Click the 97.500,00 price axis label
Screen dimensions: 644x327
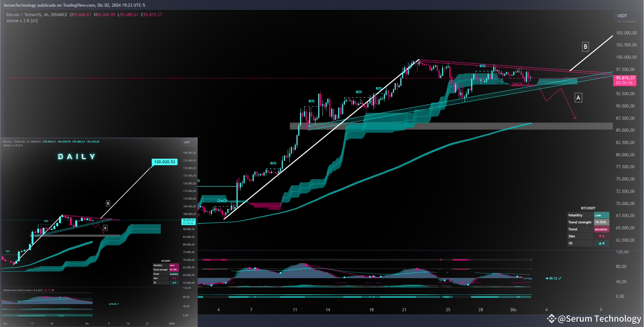[x=625, y=70]
